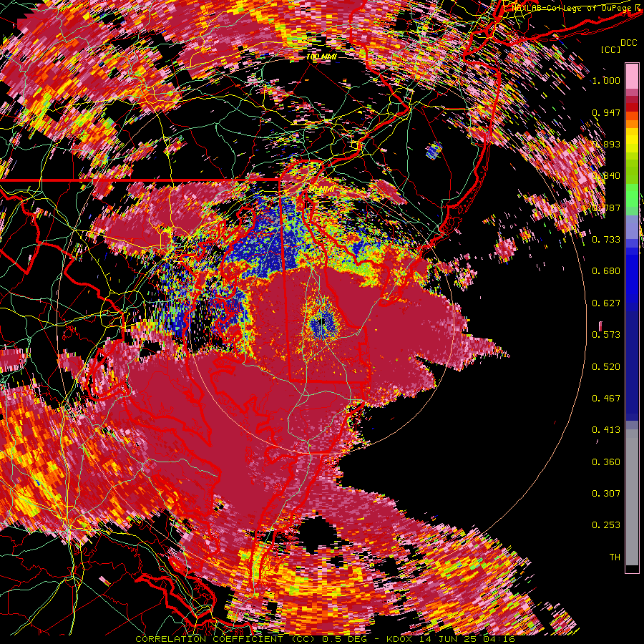Click the 0.947 scale label
The height and width of the screenshot is (644, 644).
click(606, 112)
